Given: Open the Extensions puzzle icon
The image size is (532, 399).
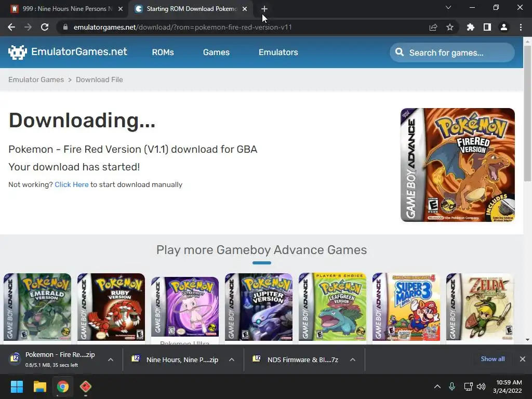Looking at the screenshot, I should 470,27.
